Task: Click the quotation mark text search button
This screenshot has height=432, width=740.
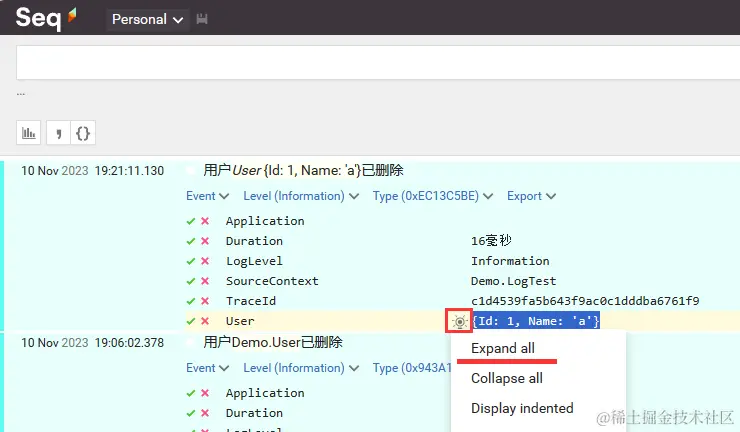Action: [x=59, y=133]
